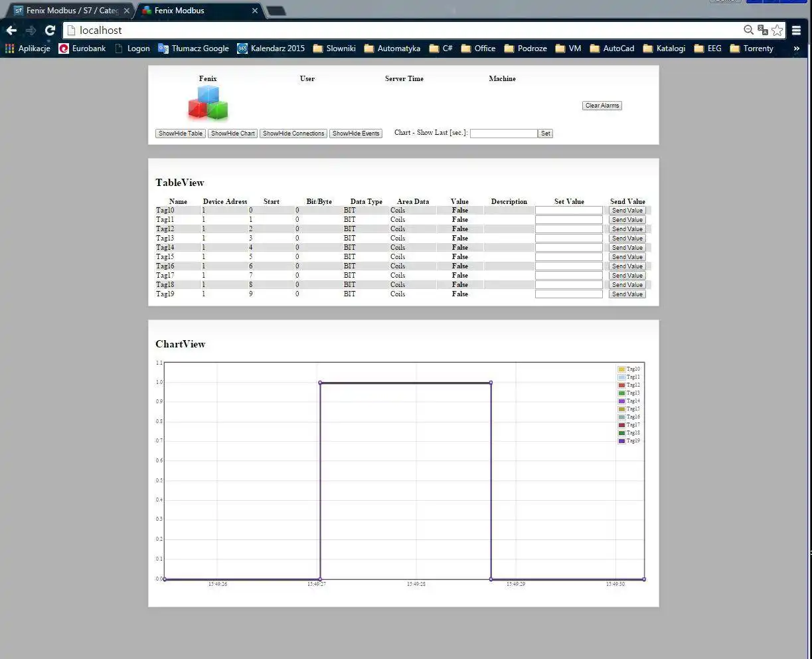This screenshot has height=659, width=812.
Task: Open the Automatyka bookmark folder
Action: (x=392, y=48)
